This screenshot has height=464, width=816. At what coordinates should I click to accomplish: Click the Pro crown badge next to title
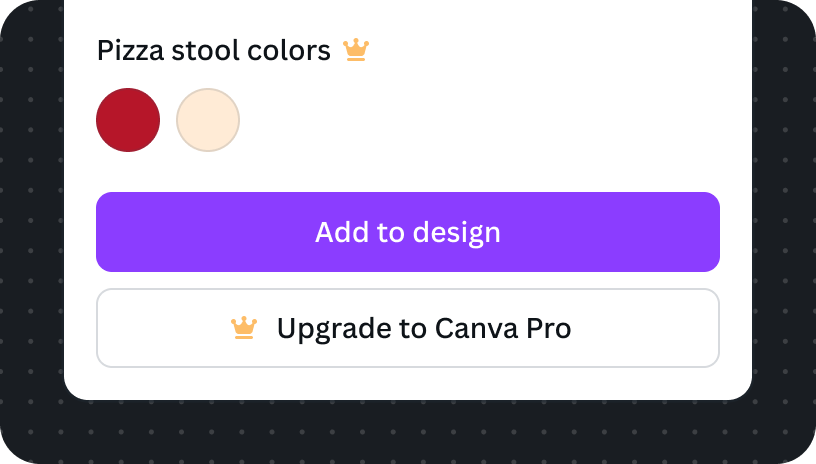coord(356,50)
